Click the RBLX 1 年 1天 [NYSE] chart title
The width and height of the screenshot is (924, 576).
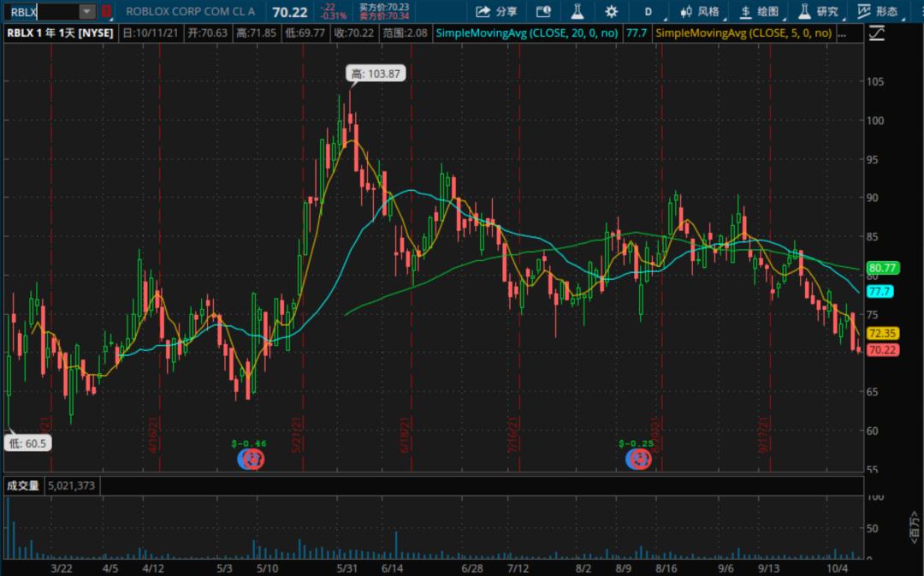60,33
